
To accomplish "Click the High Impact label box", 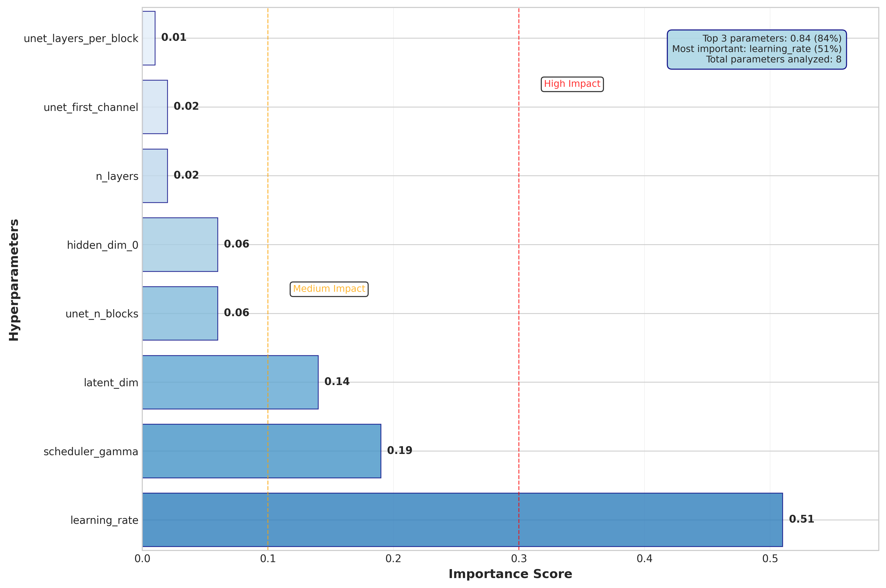I will tap(572, 84).
